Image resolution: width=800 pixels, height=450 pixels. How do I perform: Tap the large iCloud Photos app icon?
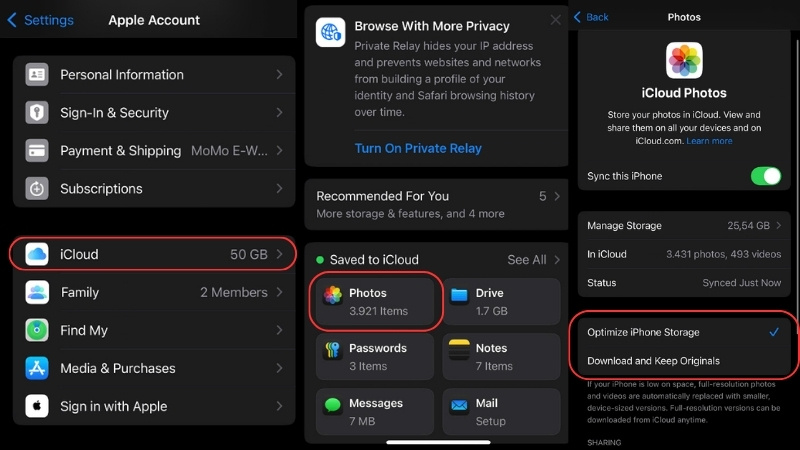pyautogui.click(x=684, y=60)
